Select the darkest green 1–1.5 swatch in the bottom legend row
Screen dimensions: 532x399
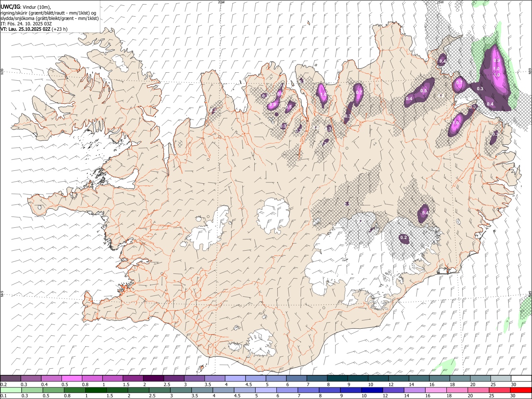(x=96, y=390)
